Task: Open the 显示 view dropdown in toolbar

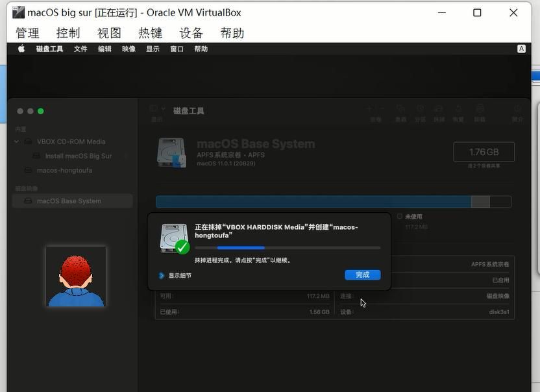Action: [156, 110]
